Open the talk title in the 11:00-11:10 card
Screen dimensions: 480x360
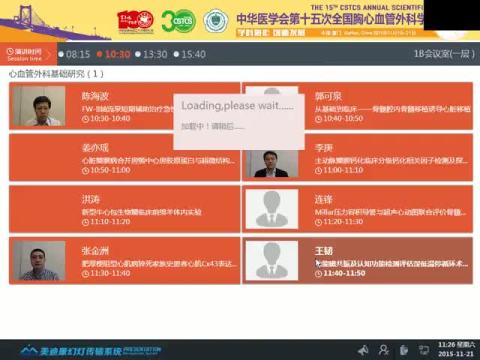click(x=391, y=161)
